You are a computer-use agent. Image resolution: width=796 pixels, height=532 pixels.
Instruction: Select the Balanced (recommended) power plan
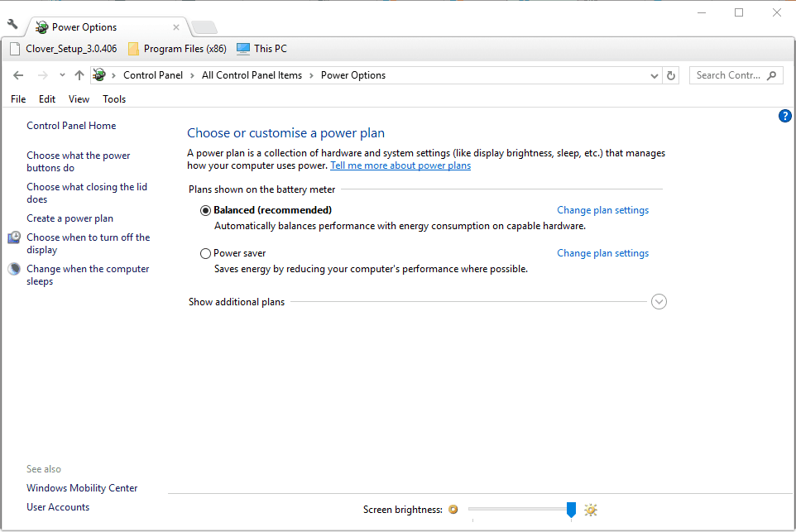point(206,210)
